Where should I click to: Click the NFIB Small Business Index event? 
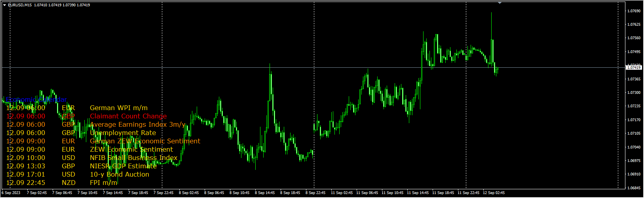coord(134,158)
